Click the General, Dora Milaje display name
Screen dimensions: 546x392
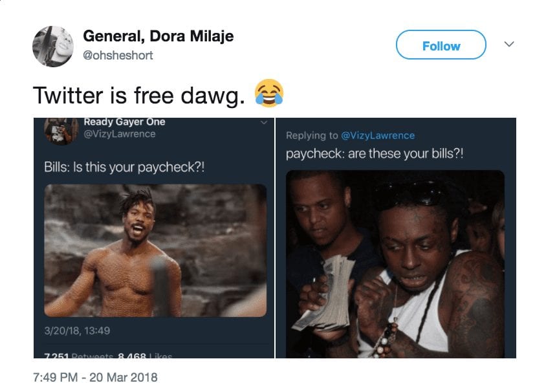tap(158, 36)
